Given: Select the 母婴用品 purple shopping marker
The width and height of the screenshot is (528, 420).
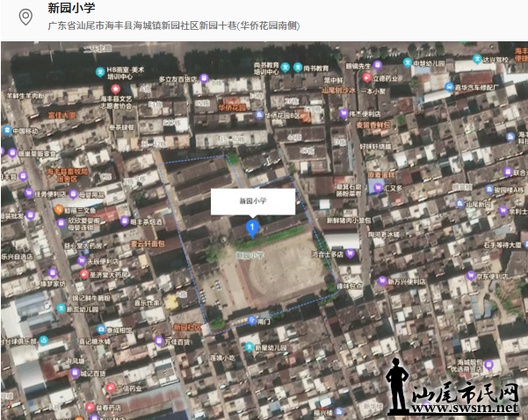Looking at the screenshot, I should click(x=74, y=194).
